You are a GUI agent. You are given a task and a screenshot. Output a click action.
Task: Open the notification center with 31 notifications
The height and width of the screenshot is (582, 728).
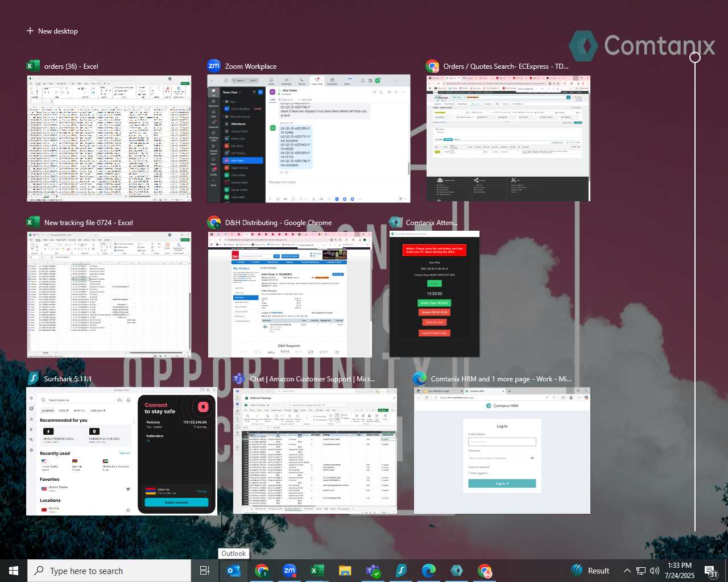click(x=712, y=571)
